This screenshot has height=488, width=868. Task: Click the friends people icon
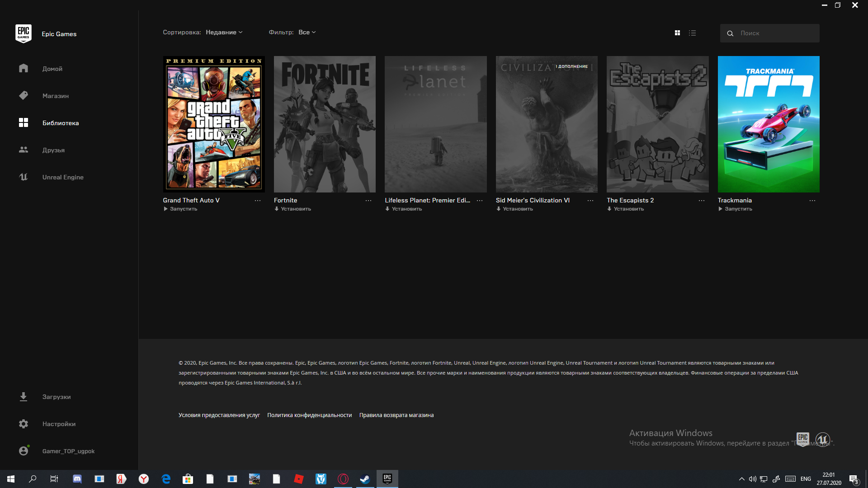(24, 150)
